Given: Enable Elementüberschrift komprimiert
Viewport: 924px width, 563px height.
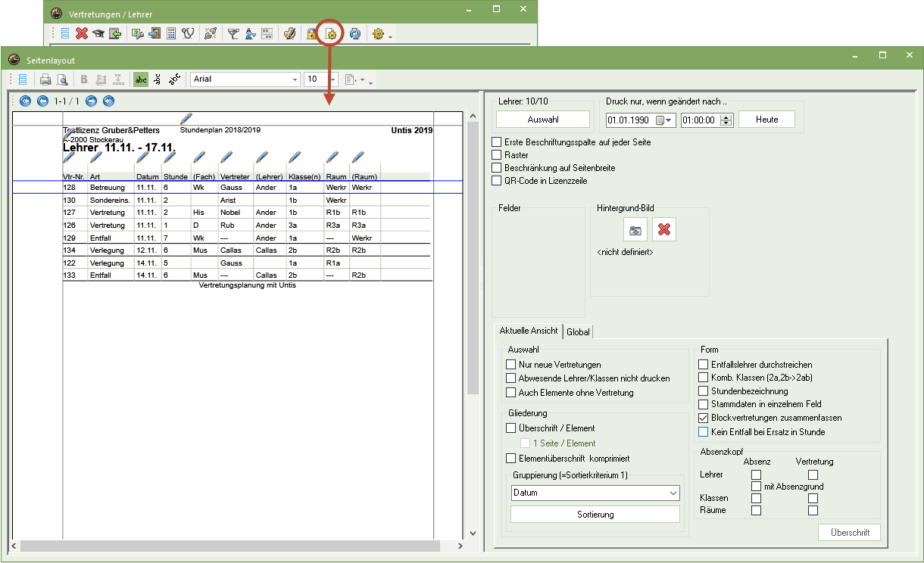Looking at the screenshot, I should coord(511,459).
